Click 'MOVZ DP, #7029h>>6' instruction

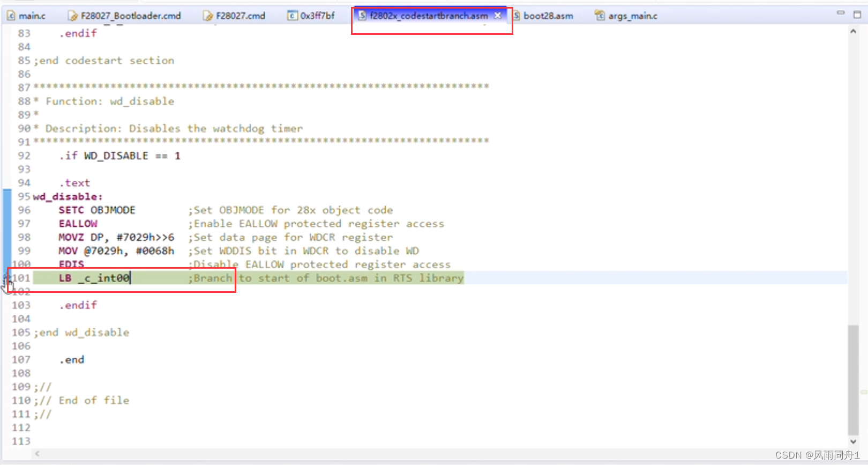(x=116, y=237)
